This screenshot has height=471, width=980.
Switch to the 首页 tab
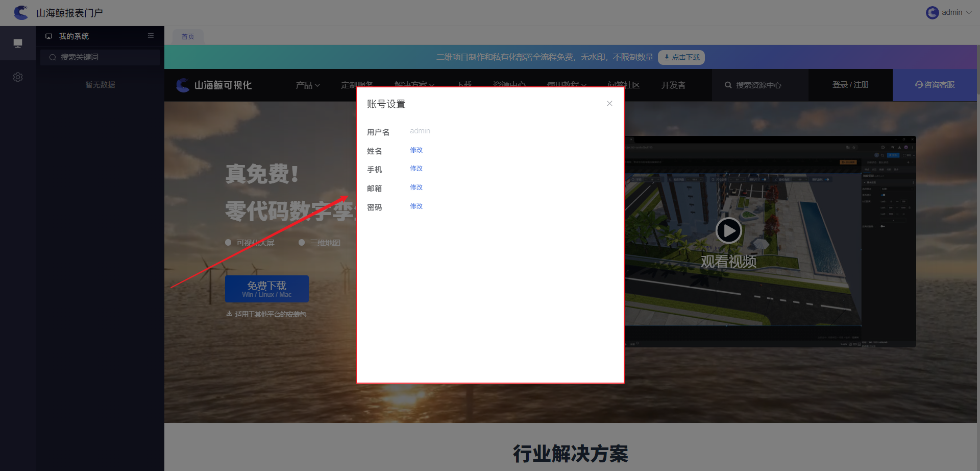tap(188, 36)
